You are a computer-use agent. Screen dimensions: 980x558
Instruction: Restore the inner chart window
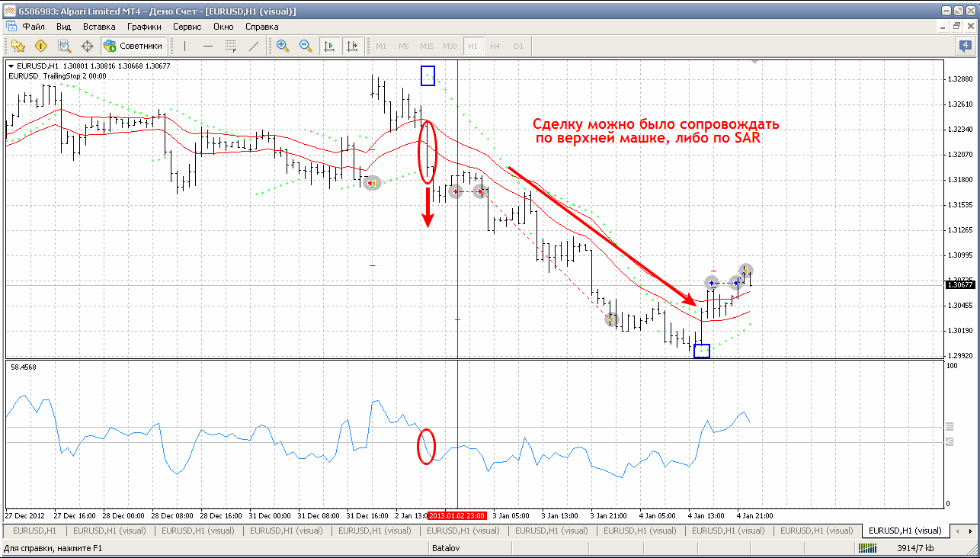(957, 26)
